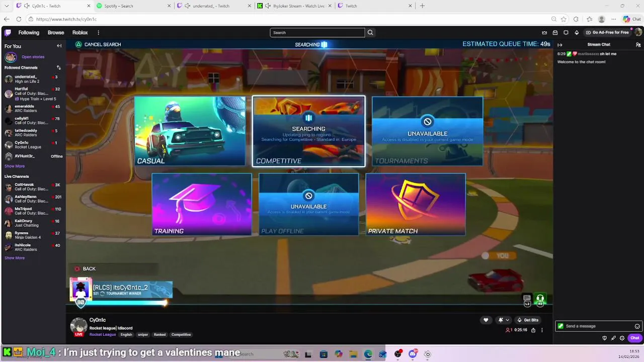The width and height of the screenshot is (644, 362).
Task: Show more live channels
Action: [15, 258]
